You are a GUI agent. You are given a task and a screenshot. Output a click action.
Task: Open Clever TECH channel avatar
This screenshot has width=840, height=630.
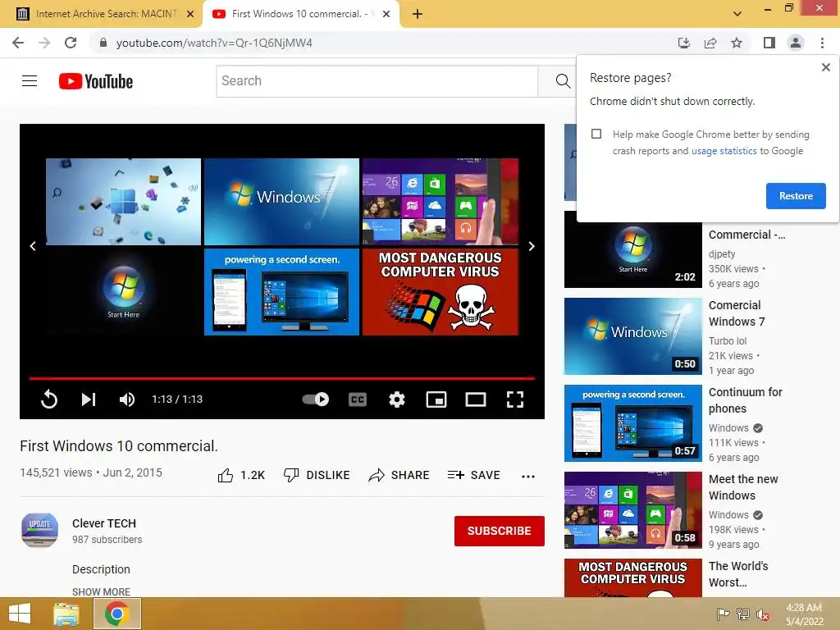click(39, 531)
